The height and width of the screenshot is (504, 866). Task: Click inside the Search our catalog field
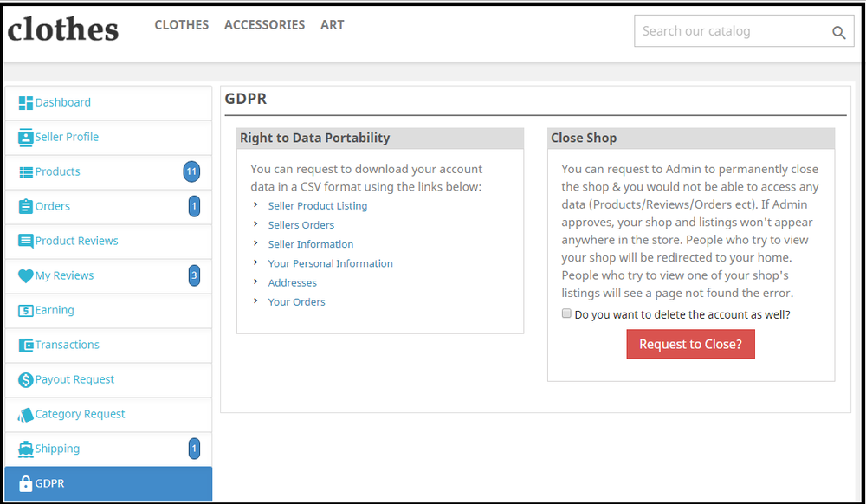click(x=736, y=31)
